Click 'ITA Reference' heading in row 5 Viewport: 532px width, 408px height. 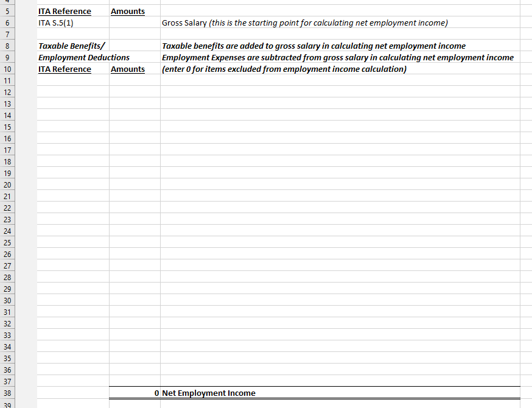pos(65,11)
